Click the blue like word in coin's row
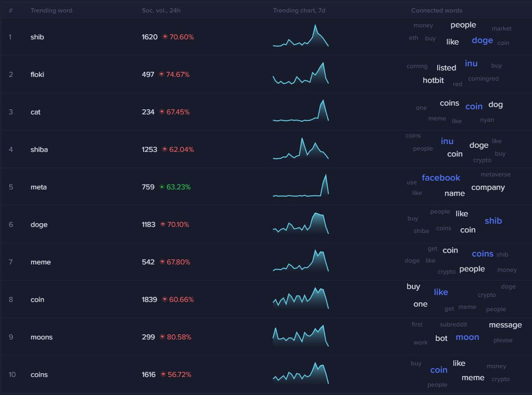 (441, 292)
